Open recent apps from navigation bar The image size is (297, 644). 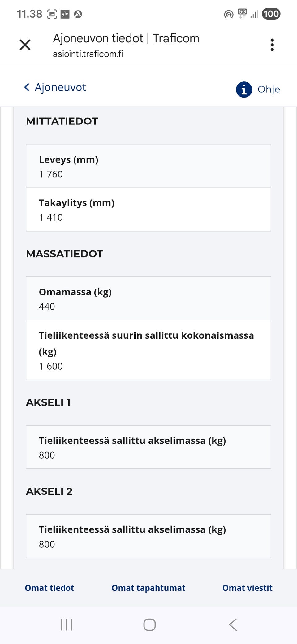66,625
